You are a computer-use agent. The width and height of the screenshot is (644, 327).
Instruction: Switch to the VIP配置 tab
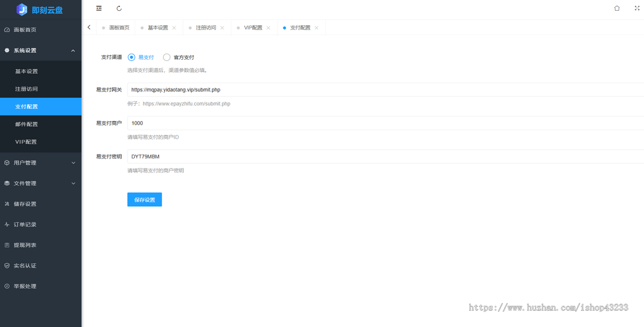[253, 28]
